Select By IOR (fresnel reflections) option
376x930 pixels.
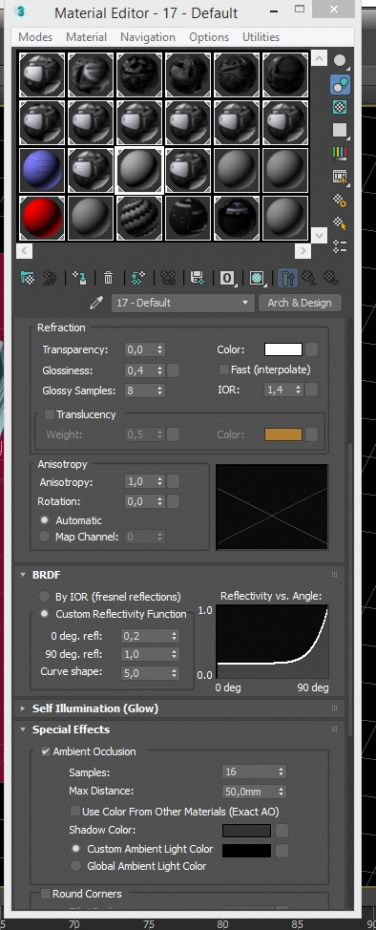pos(44,597)
